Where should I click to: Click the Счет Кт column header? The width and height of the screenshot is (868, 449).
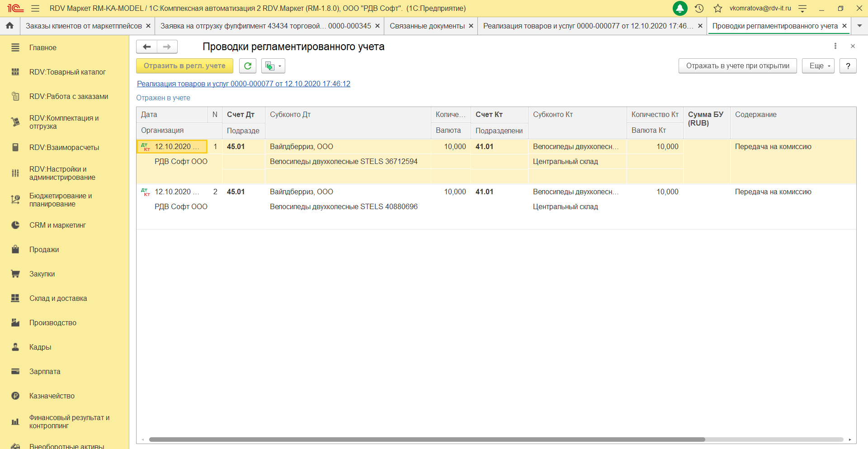click(500, 115)
